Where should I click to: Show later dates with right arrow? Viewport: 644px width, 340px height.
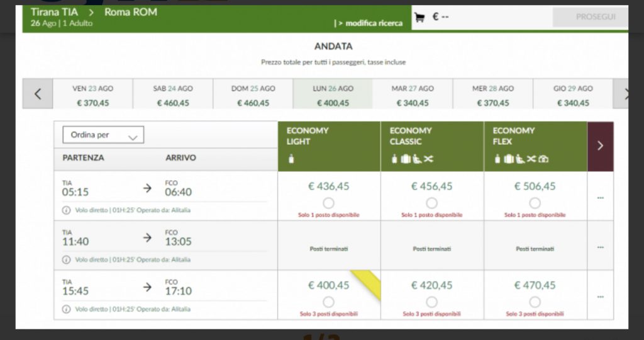(x=621, y=94)
